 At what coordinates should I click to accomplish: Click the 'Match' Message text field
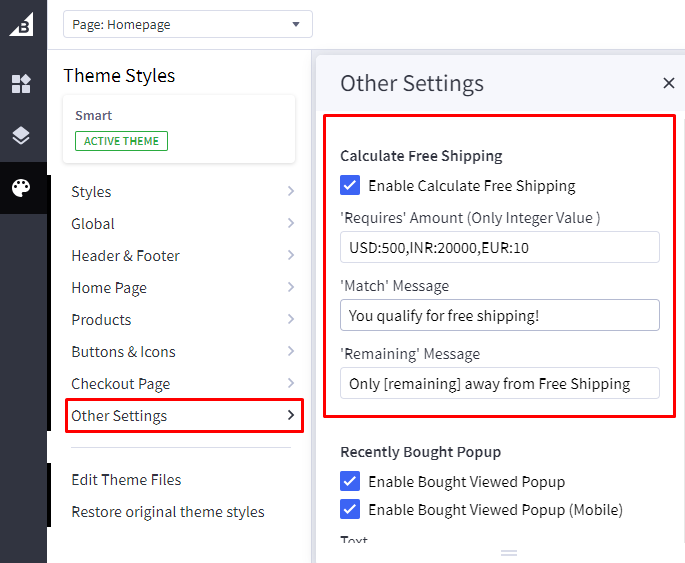point(499,315)
